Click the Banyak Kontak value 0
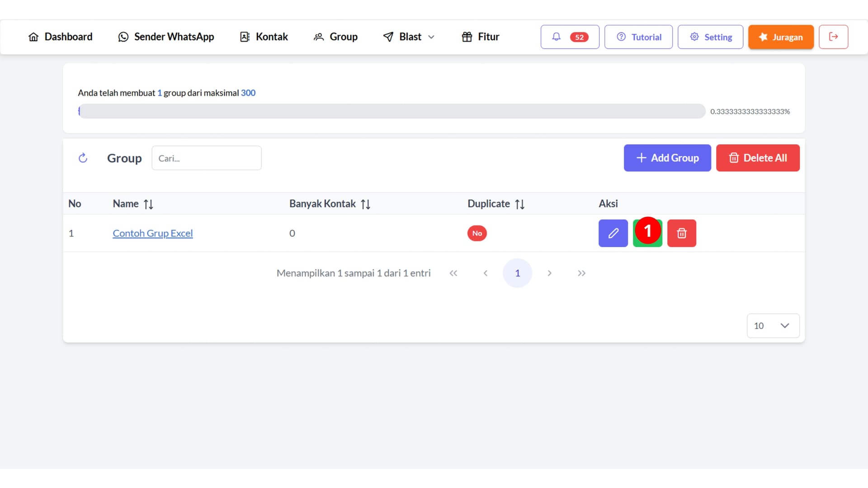 (292, 233)
